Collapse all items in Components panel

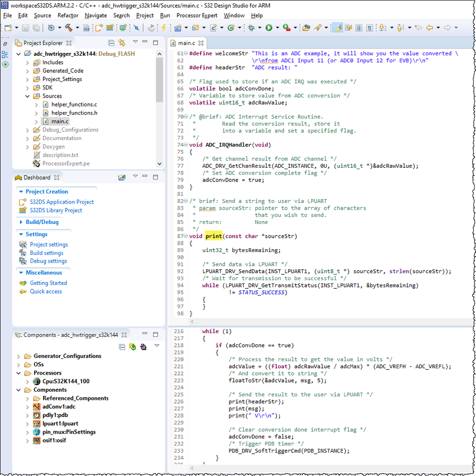122,347
